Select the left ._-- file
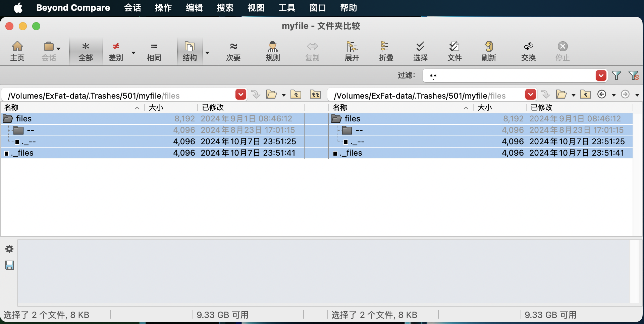This screenshot has width=644, height=324. click(x=152, y=142)
